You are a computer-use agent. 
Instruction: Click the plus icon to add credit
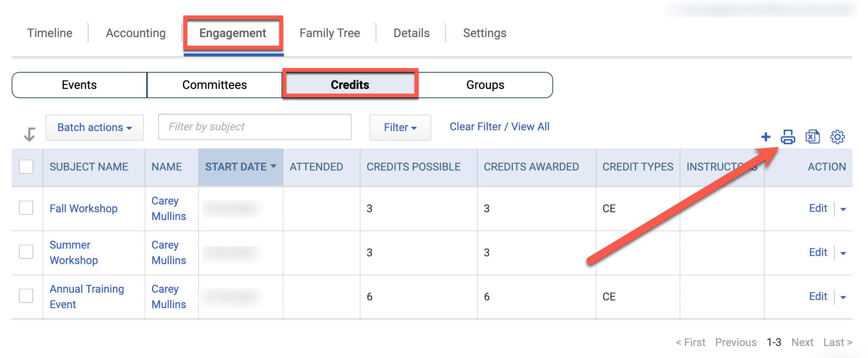click(x=765, y=137)
